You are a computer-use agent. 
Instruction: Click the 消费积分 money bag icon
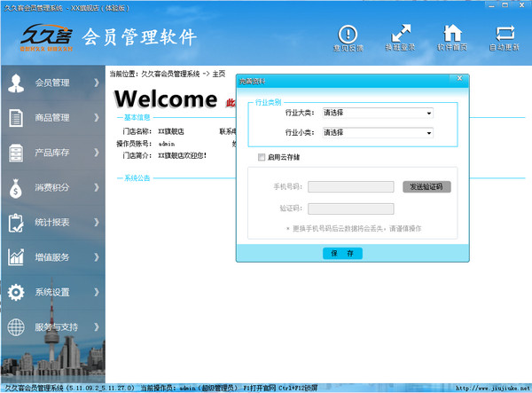(16, 188)
